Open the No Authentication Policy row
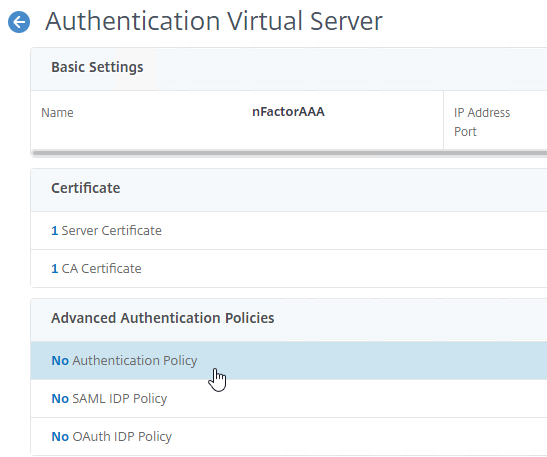547x457 pixels. (x=289, y=361)
